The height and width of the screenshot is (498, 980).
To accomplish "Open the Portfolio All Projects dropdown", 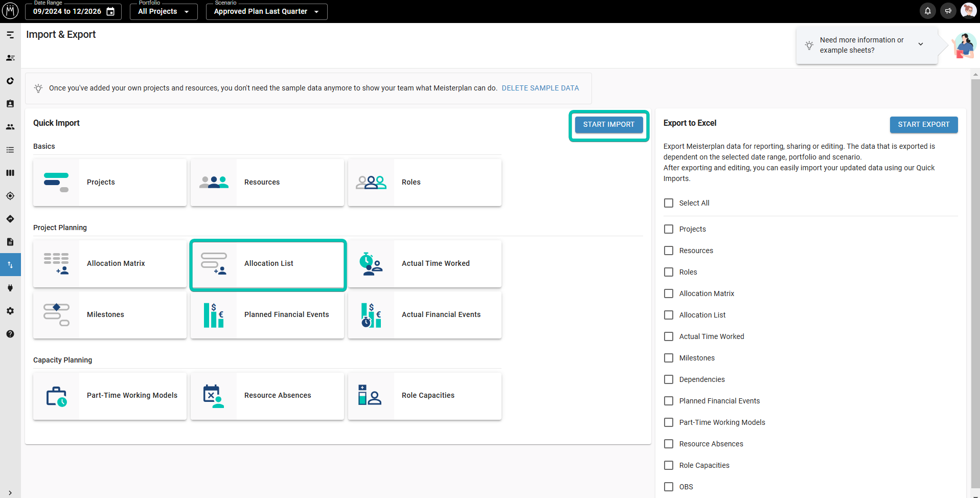I will (164, 11).
